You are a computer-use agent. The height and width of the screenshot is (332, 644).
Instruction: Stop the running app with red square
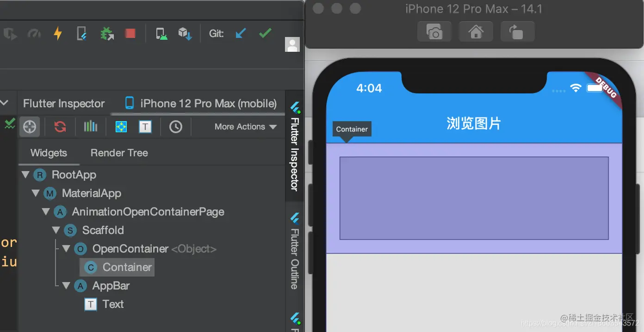point(130,33)
